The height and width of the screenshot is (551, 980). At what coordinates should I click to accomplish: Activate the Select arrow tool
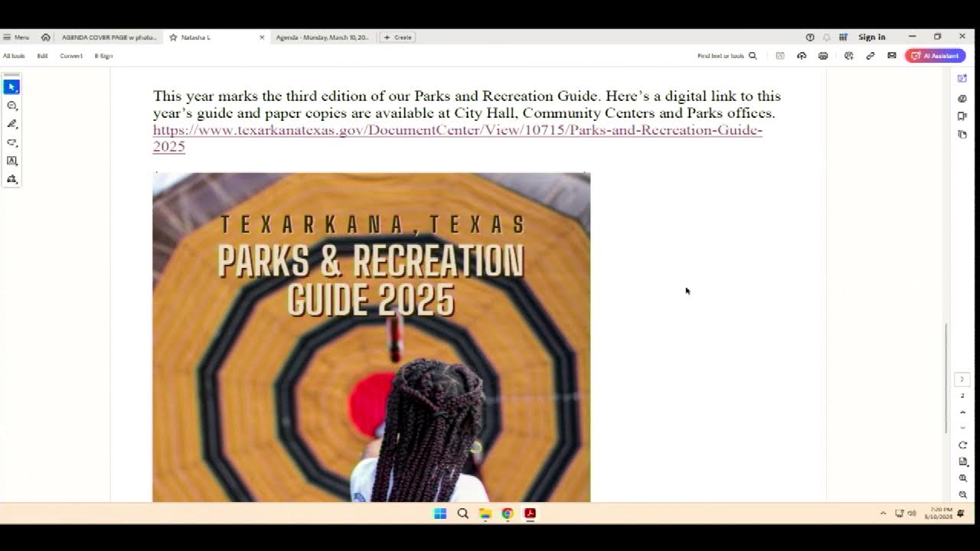coord(11,87)
